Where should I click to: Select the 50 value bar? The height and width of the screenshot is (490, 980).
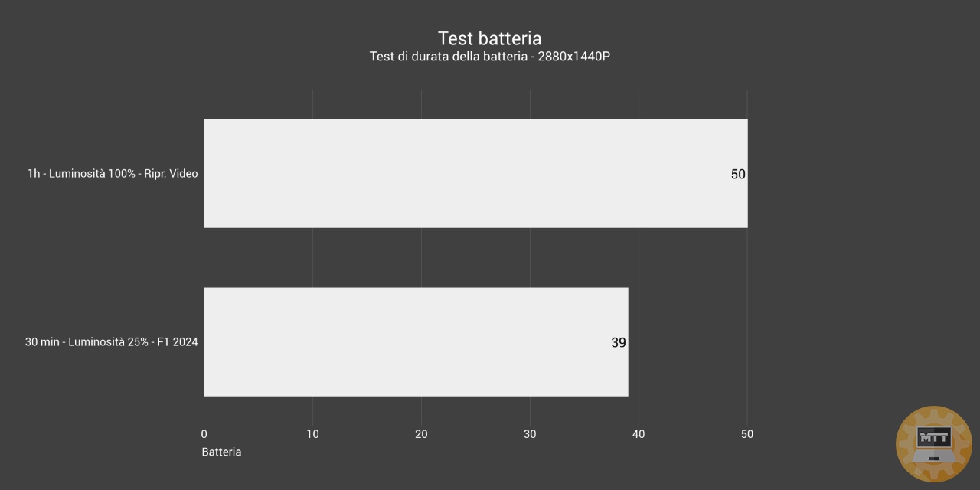[475, 173]
